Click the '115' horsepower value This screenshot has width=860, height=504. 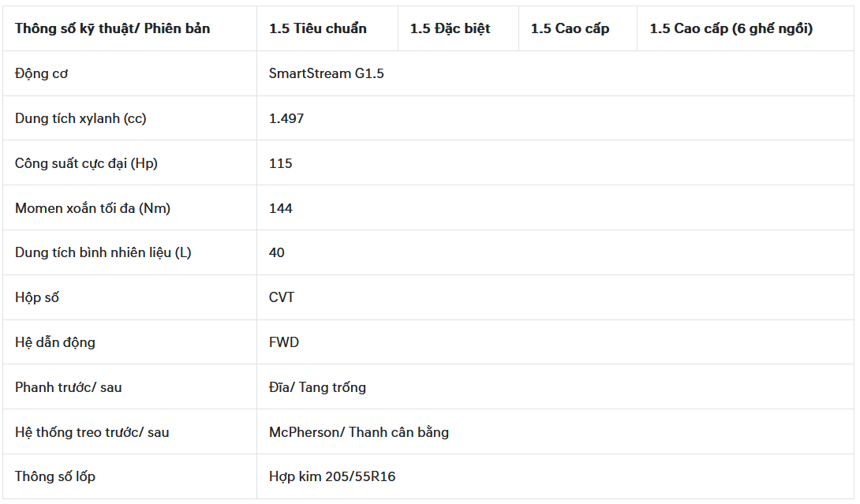[x=280, y=163]
